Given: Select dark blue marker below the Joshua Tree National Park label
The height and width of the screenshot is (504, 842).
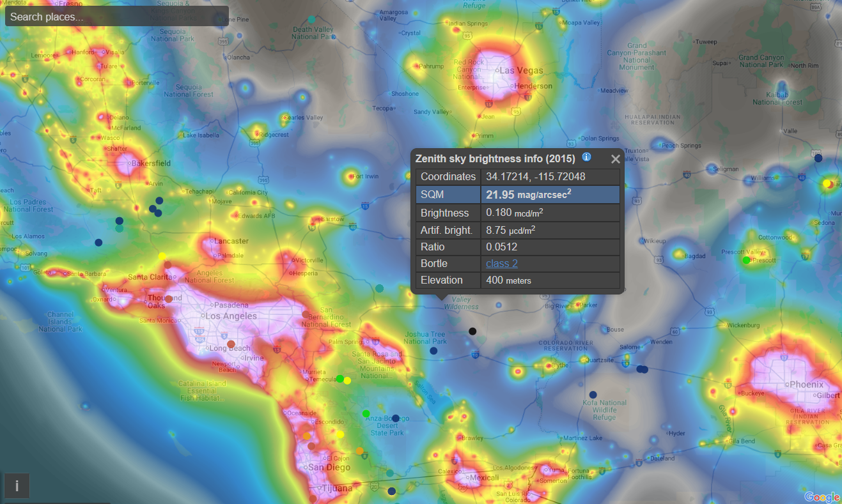Looking at the screenshot, I should tap(433, 351).
